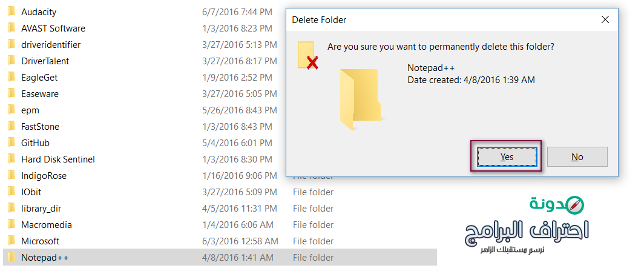Screen dimensions: 644x268
Task: Select the library_dir folder entry
Action: (41, 208)
